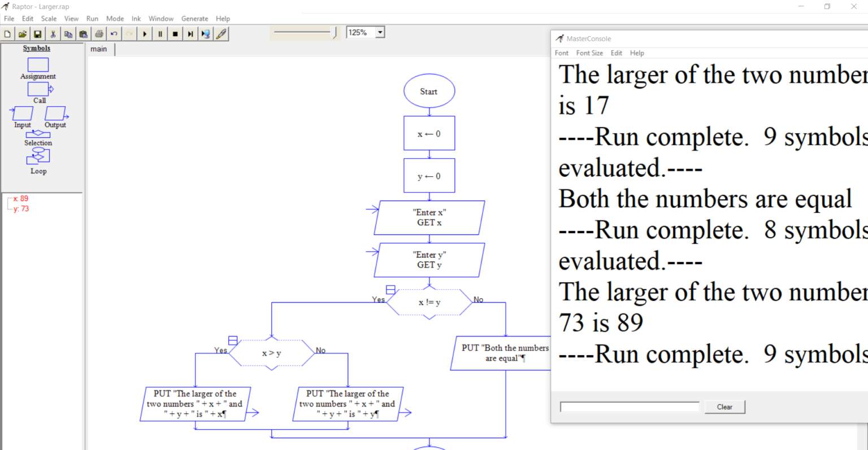Click the MasterConsole input field
Viewport: 868px width, 450px height.
pos(629,406)
